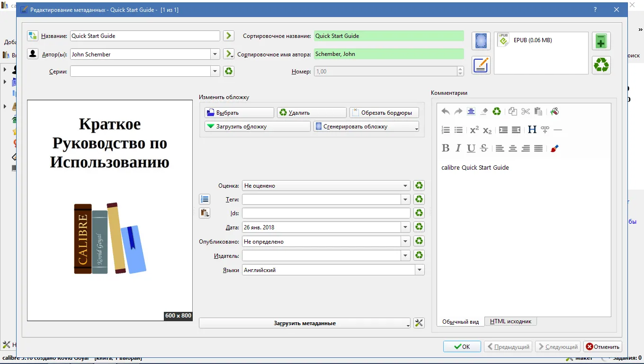
Task: Open the tag editor list icon
Action: point(205,199)
